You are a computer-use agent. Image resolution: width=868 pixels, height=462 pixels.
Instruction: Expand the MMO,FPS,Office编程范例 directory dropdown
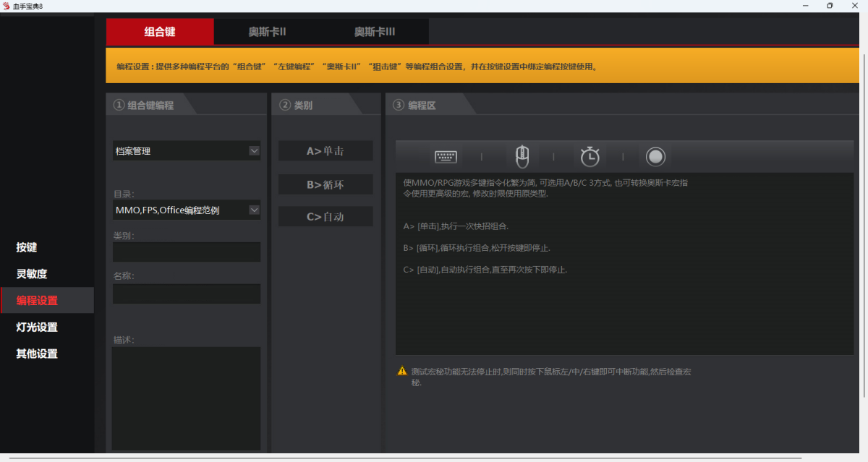tap(187, 210)
